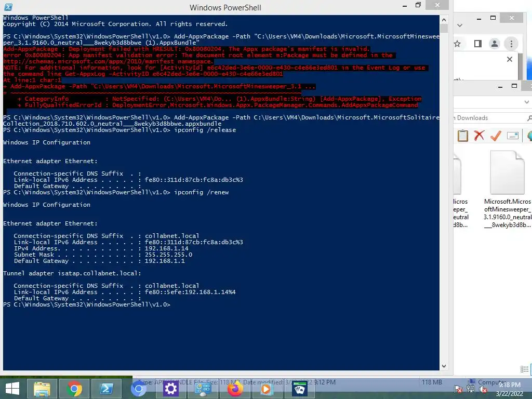This screenshot has width=532, height=399.
Task: Open the PowerShell window system menu icon
Action: point(8,7)
